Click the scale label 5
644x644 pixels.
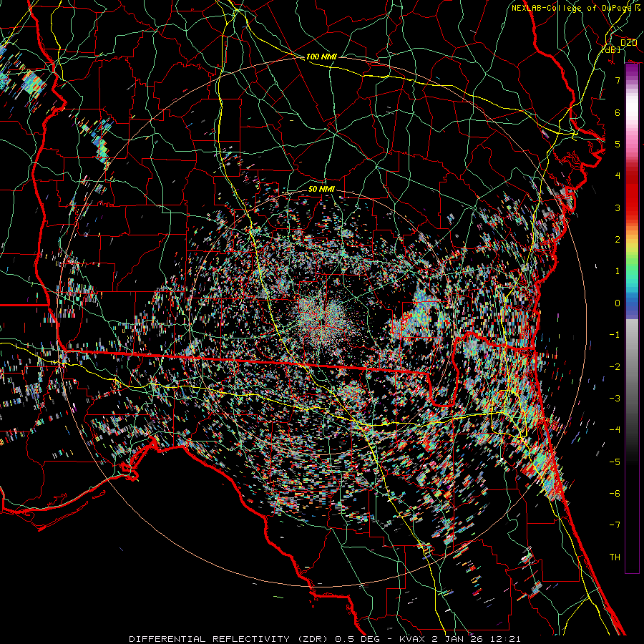pyautogui.click(x=618, y=144)
